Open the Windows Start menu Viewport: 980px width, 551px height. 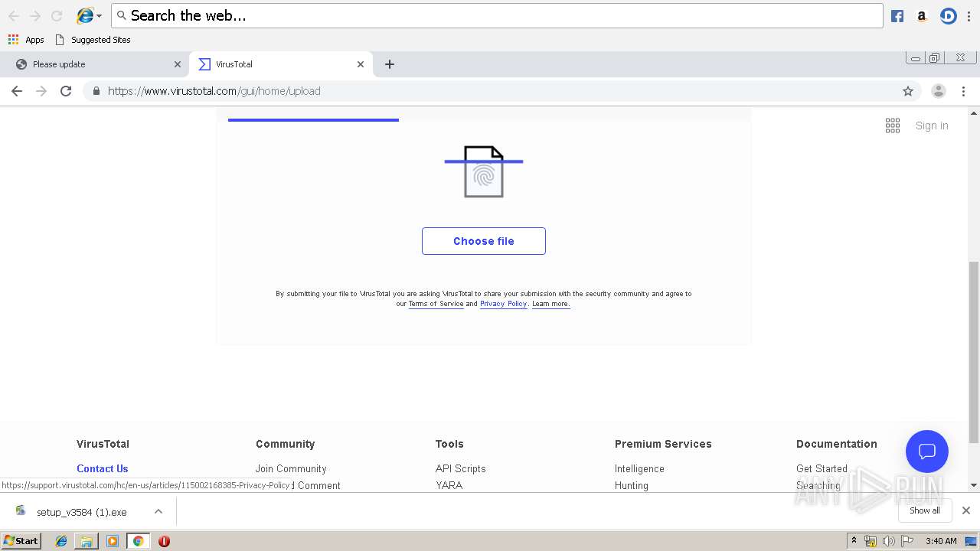21,541
